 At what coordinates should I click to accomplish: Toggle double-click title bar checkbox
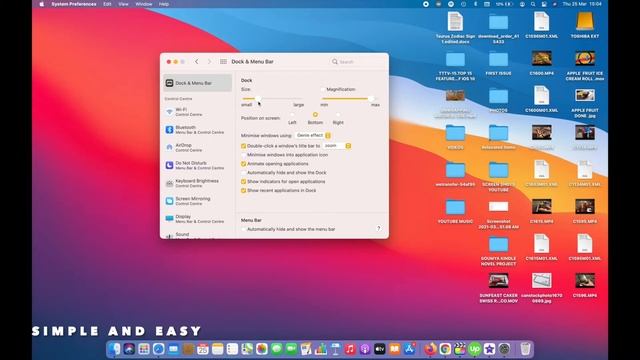pos(243,146)
